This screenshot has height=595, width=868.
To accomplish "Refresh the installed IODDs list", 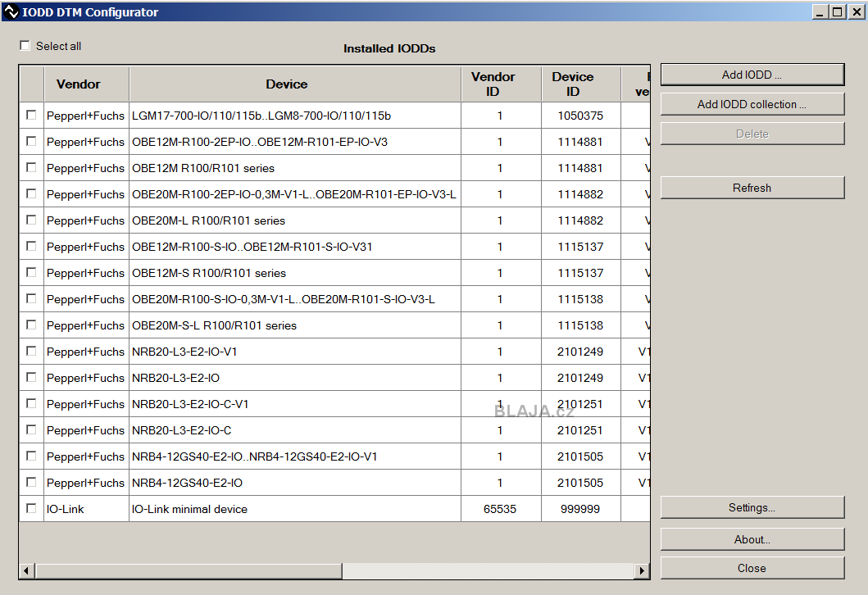I will 752,188.
